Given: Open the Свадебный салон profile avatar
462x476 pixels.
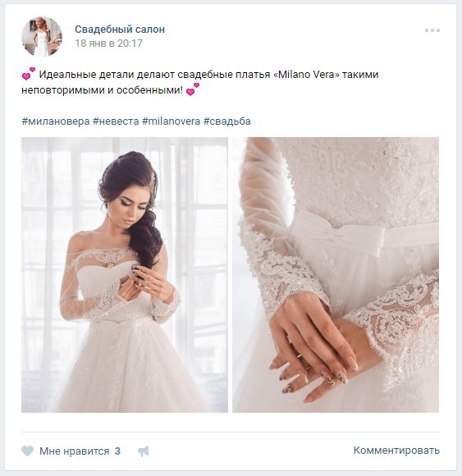Looking at the screenshot, I should pos(42,37).
